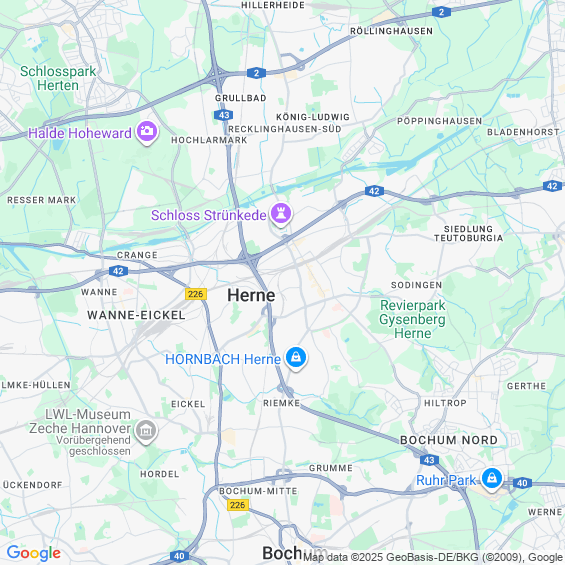Click the Herne city label
Viewport: 565px width, 565px height.
pos(251,295)
